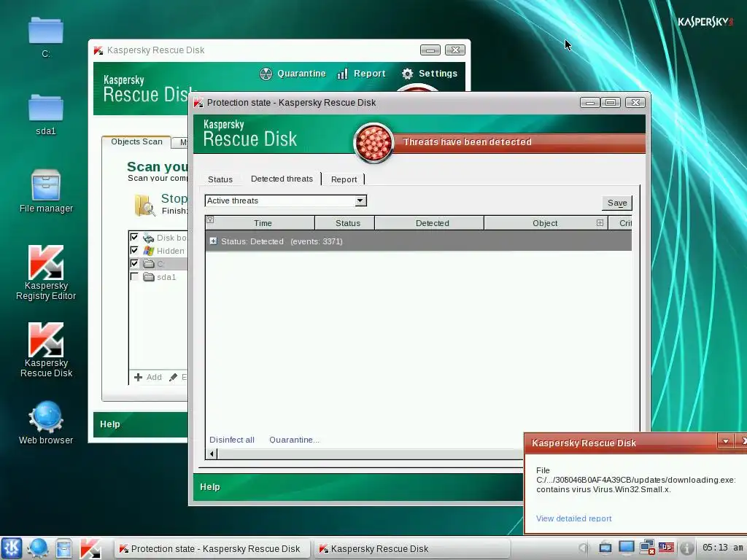Click the Kaspersky launcher icon in taskbar
Viewport: 747px width, 560px height.
pos(90,548)
